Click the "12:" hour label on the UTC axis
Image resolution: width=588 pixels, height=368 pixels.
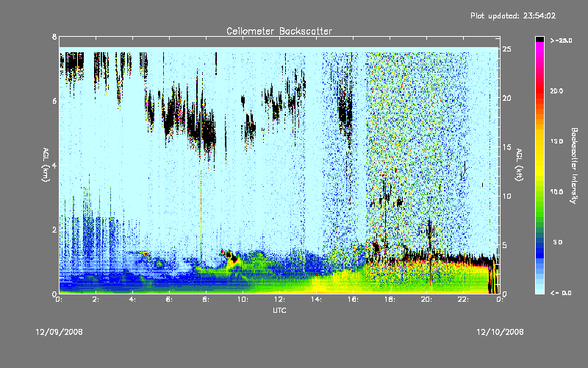279,300
